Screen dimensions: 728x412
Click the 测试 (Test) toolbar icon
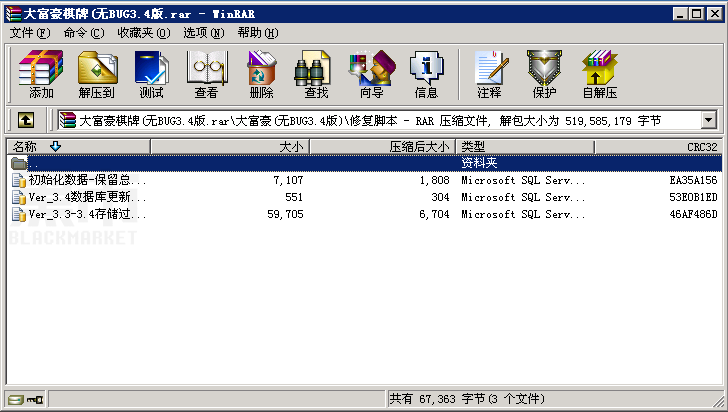coord(151,68)
